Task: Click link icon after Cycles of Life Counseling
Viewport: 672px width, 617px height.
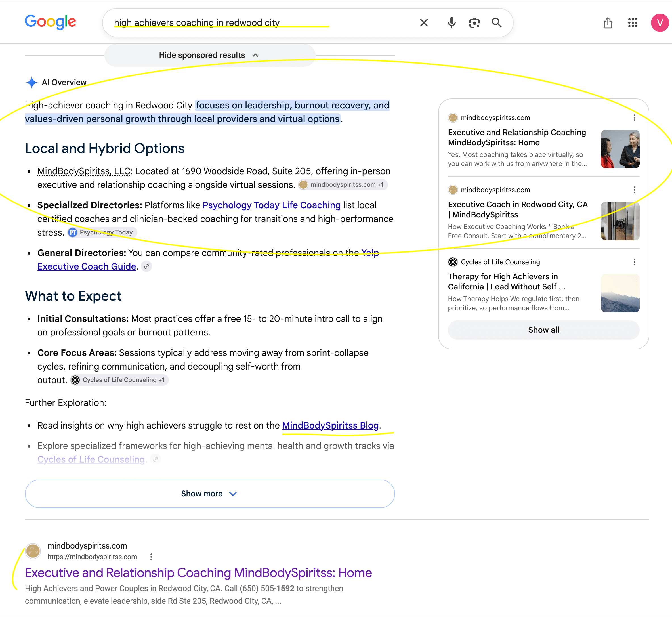Action: tap(155, 459)
